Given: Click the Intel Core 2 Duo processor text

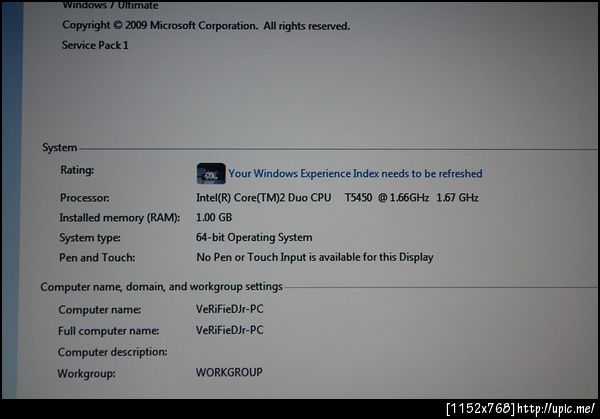Looking at the screenshot, I should (x=337, y=197).
